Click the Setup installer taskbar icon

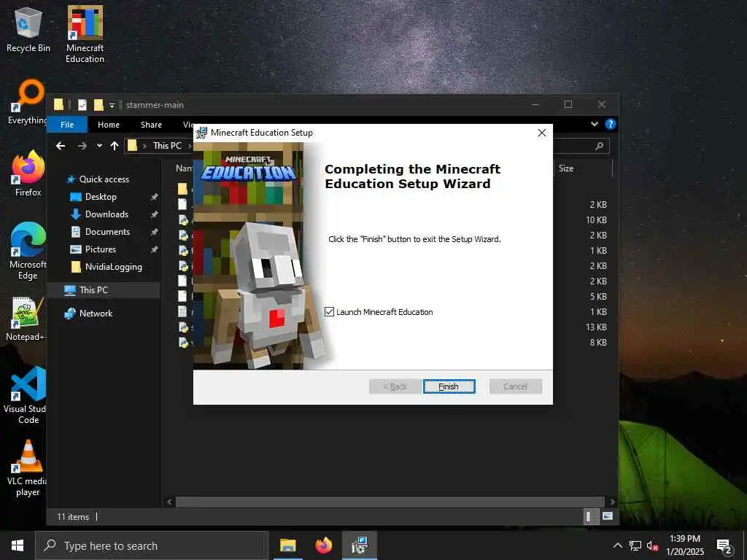click(x=360, y=545)
